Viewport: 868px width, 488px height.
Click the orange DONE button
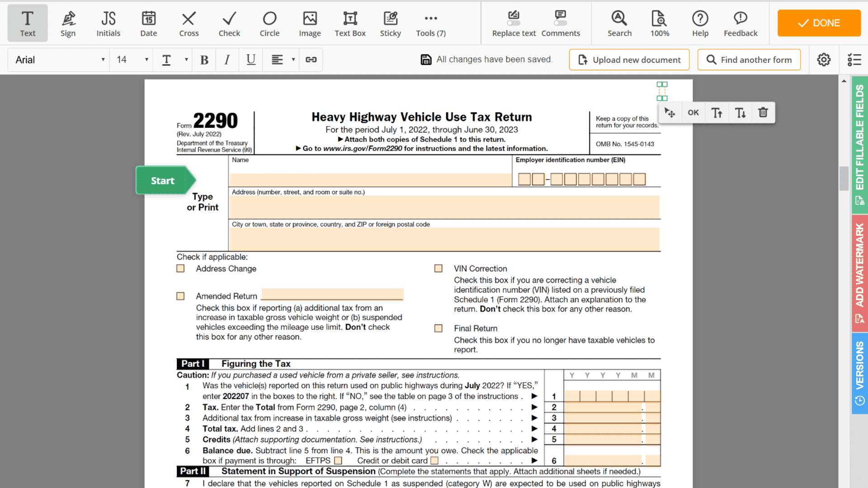pos(819,23)
